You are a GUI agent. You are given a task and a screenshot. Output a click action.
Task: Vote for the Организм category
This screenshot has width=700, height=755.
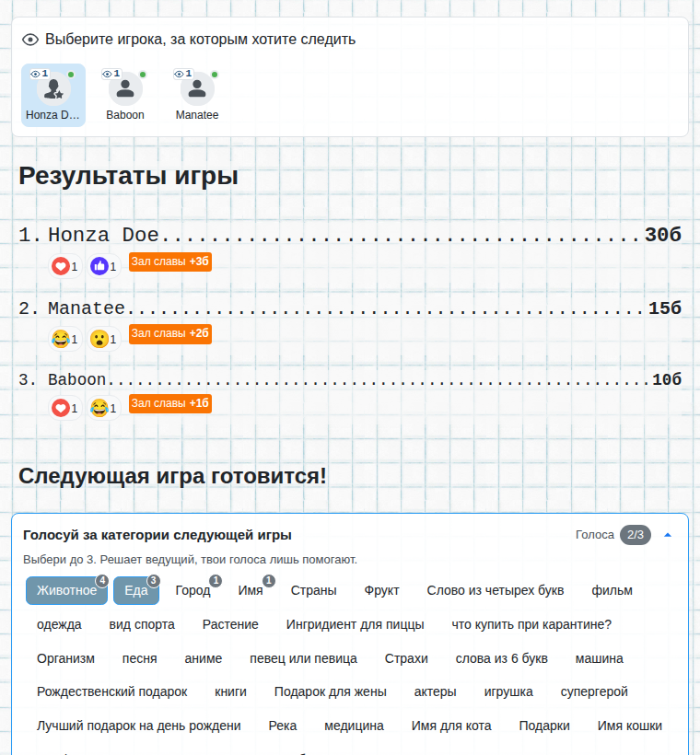pos(65,658)
